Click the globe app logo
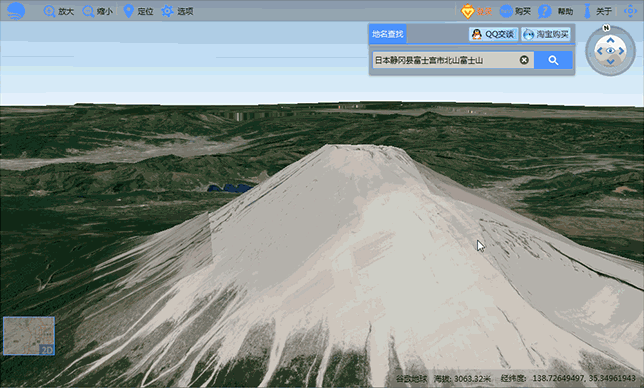The width and height of the screenshot is (644, 388). [x=16, y=11]
